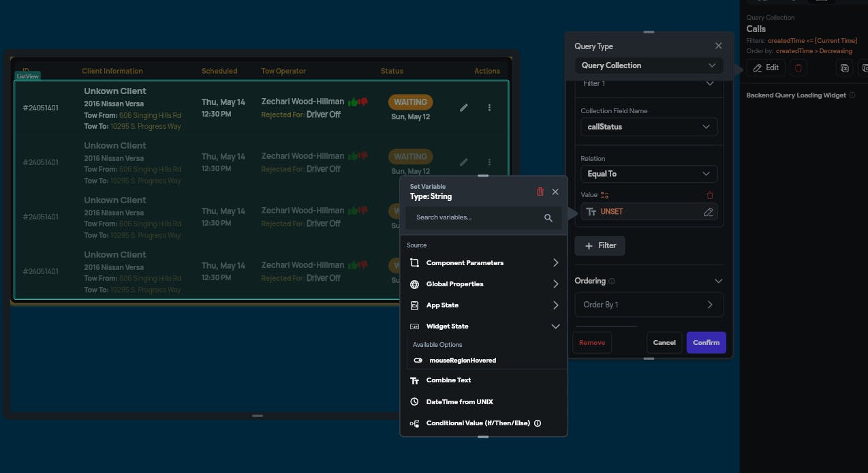
Task: Click the search magnifier icon
Action: click(x=548, y=218)
